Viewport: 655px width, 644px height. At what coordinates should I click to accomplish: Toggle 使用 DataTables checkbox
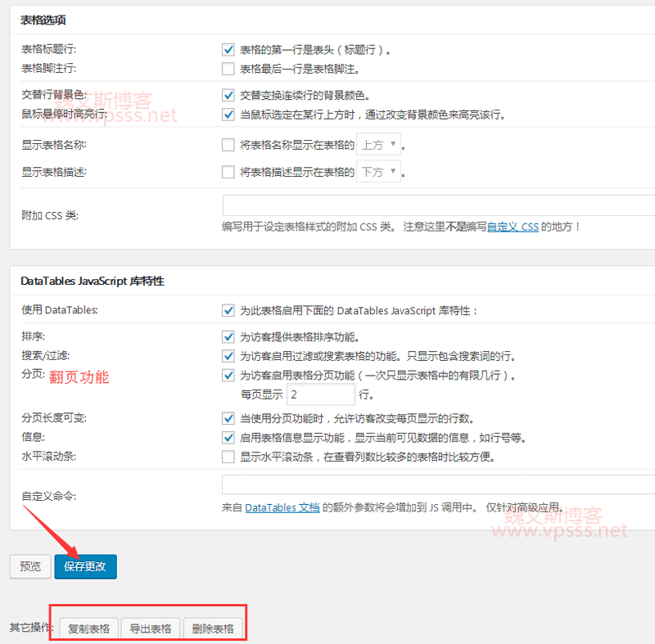(228, 310)
